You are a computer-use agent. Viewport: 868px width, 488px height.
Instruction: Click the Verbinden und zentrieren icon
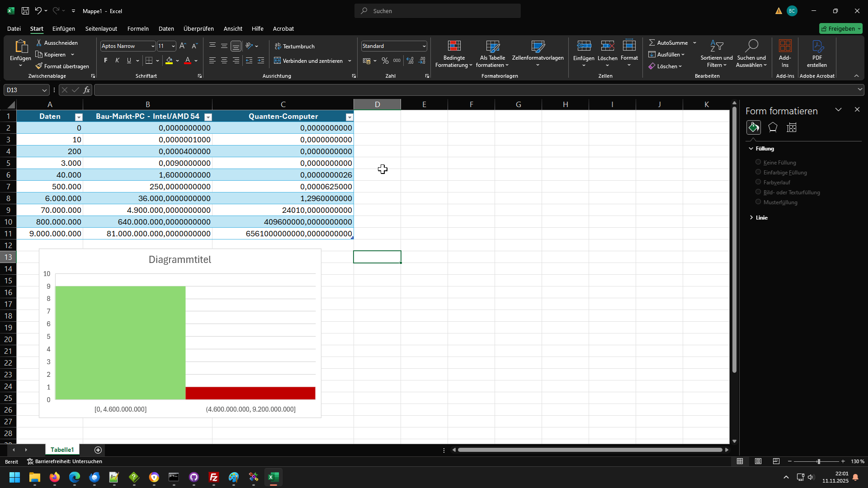click(278, 61)
